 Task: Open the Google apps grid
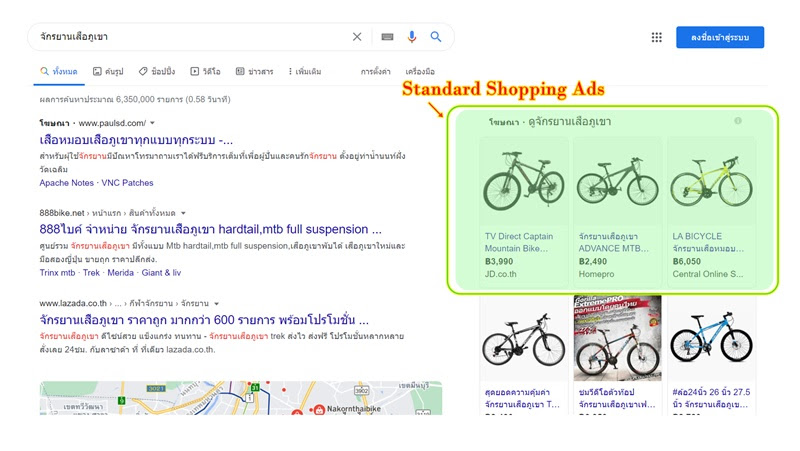tap(657, 37)
